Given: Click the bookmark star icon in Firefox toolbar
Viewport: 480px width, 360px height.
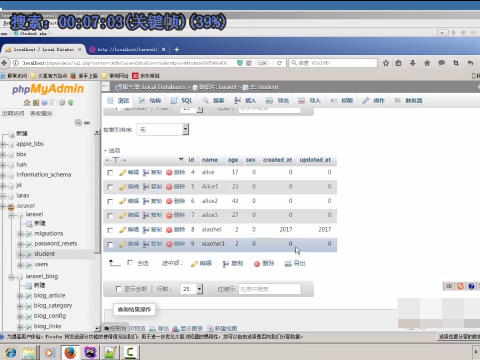Looking at the screenshot, I should click(x=386, y=63).
